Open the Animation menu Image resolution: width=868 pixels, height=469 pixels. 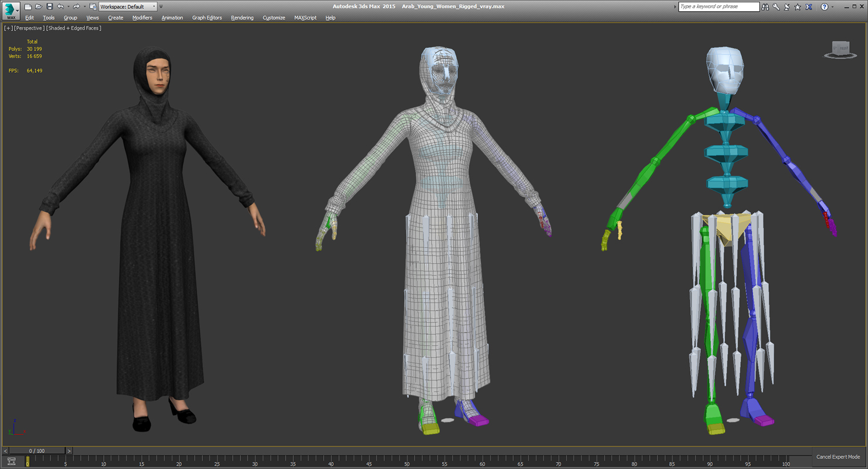pos(172,18)
